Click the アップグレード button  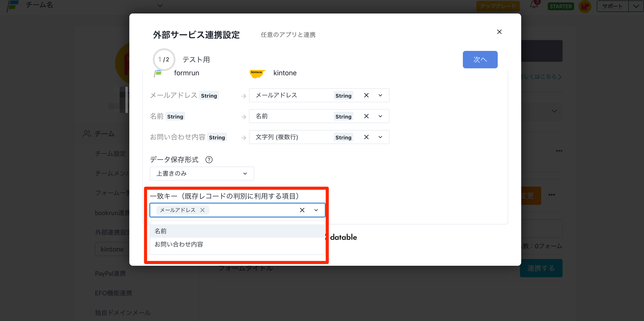point(497,6)
